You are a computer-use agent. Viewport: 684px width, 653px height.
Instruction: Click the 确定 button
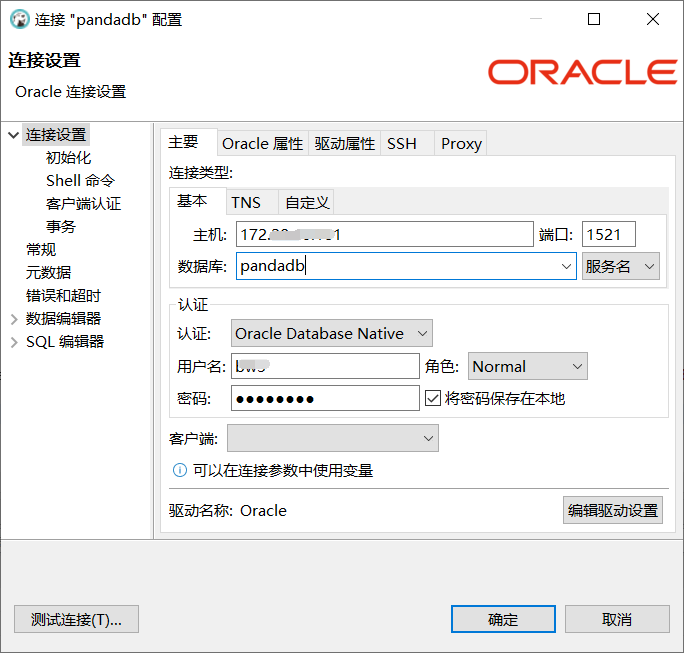(x=503, y=619)
